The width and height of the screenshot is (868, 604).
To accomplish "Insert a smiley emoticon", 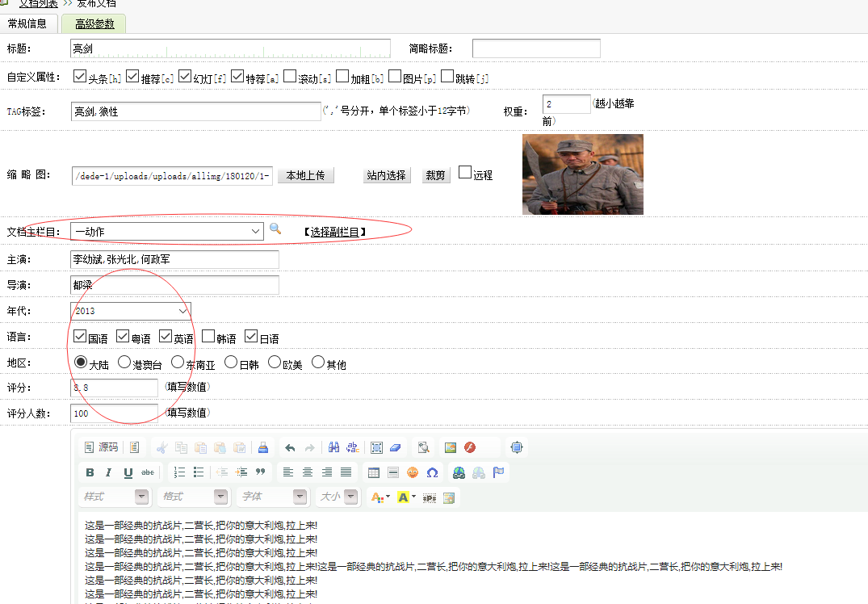I will [413, 472].
